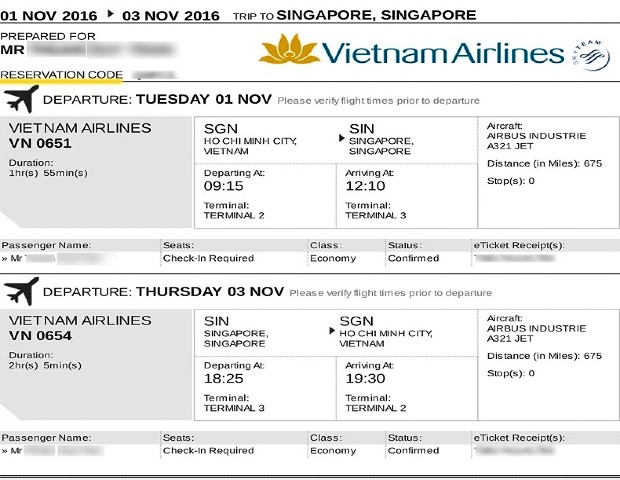The image size is (620, 480).
Task: Click the Vietnam Airlines golden lotus logo
Action: [289, 51]
